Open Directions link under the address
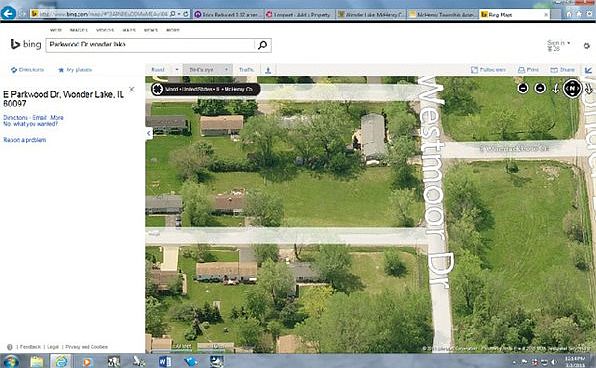 point(15,117)
